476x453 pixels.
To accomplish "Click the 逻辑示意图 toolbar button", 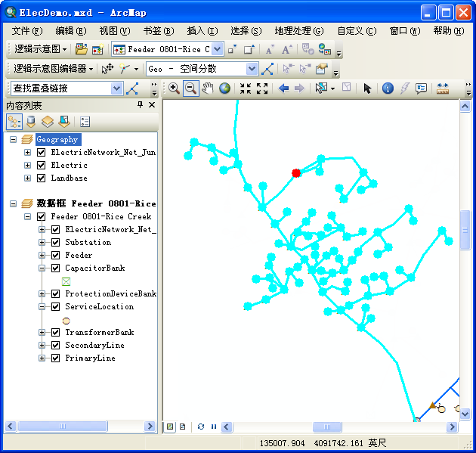I will click(41, 49).
